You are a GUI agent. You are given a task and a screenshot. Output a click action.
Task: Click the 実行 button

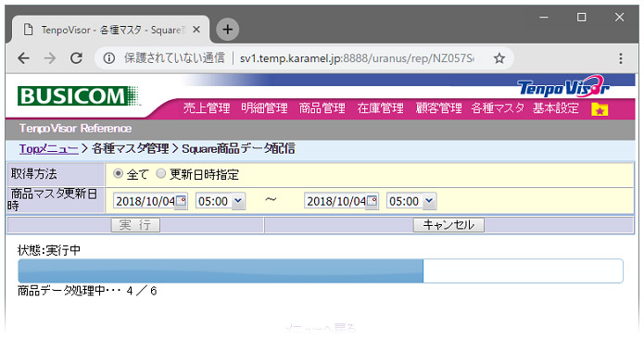click(x=135, y=225)
